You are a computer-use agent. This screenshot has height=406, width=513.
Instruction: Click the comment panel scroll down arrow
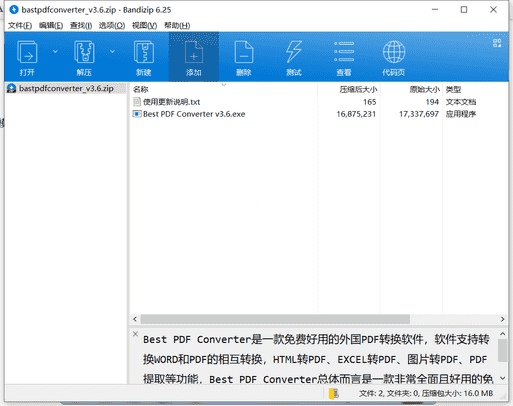503,378
